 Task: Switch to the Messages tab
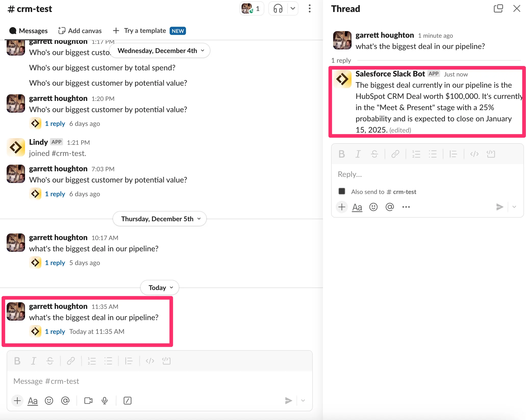click(29, 31)
